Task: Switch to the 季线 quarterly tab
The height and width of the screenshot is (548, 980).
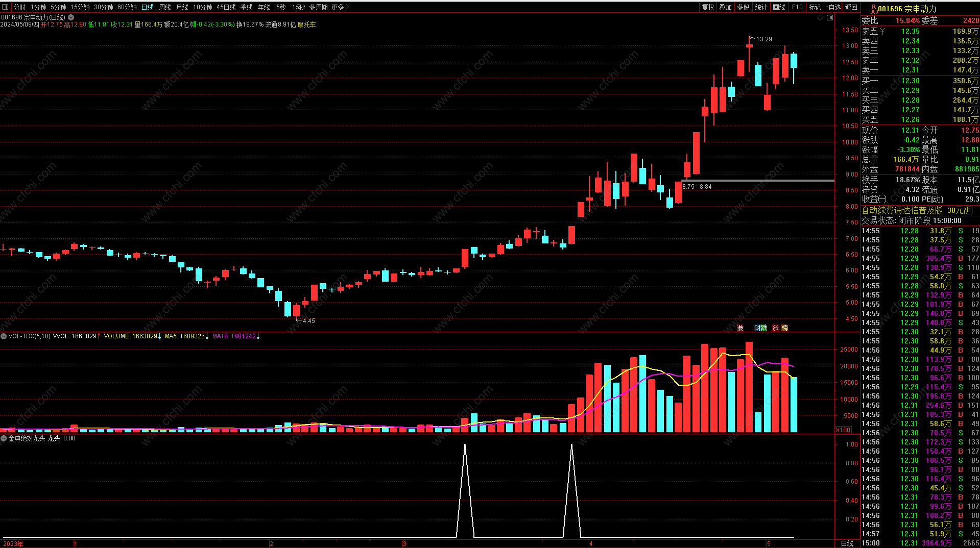Action: 246,7
